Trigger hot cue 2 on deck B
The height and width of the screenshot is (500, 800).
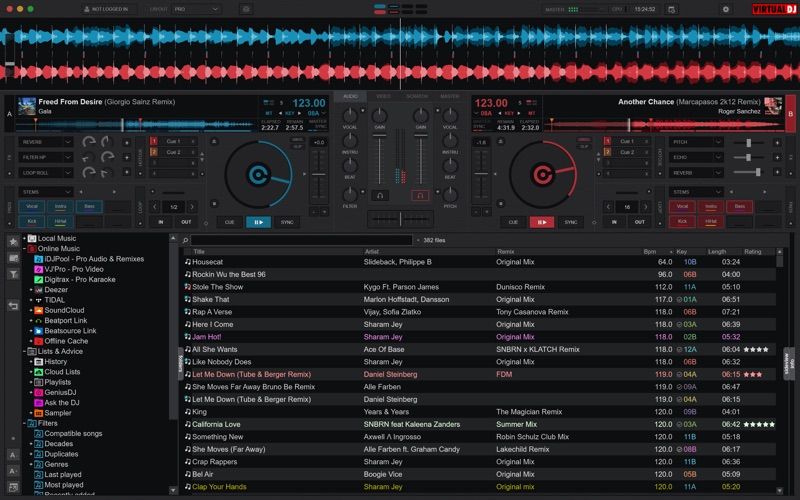[628, 152]
